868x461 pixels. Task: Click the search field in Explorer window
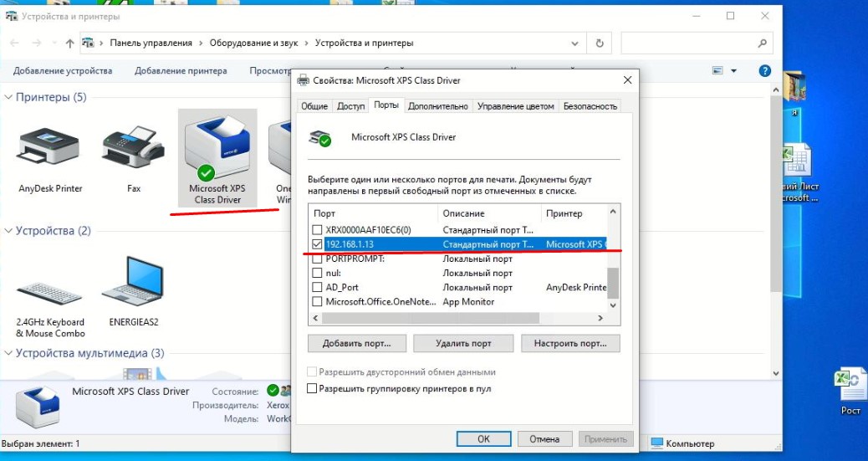tap(687, 43)
